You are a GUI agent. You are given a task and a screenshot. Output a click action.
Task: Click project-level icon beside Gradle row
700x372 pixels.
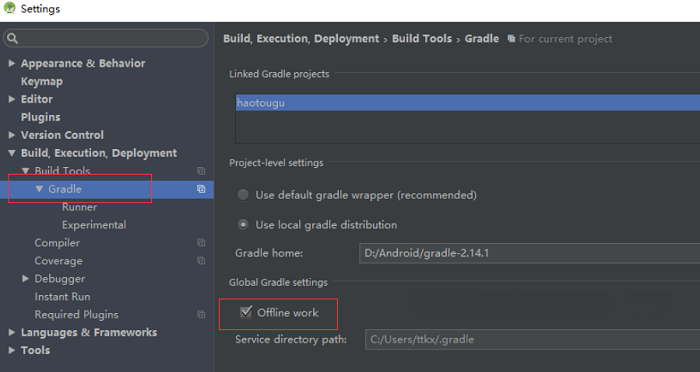pyautogui.click(x=201, y=189)
